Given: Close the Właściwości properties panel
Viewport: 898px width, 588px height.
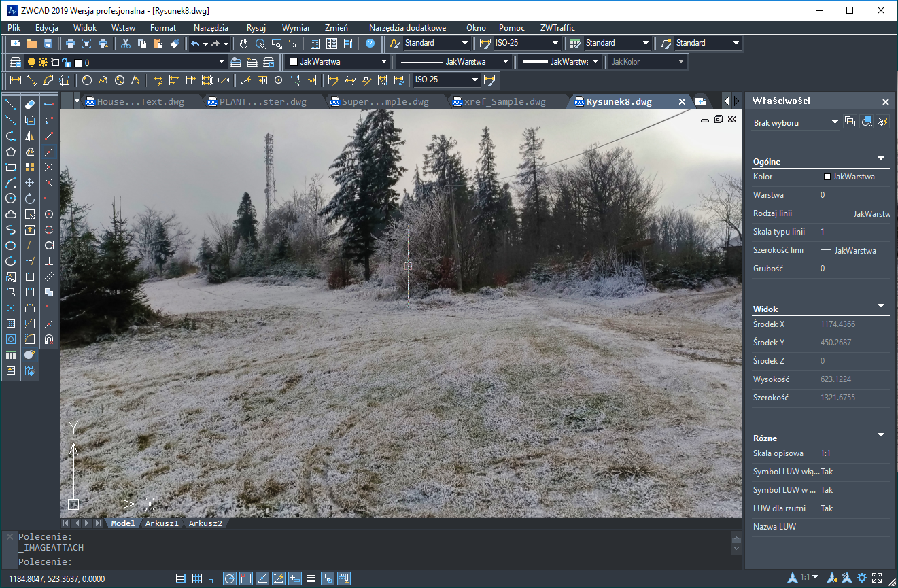Looking at the screenshot, I should point(885,102).
